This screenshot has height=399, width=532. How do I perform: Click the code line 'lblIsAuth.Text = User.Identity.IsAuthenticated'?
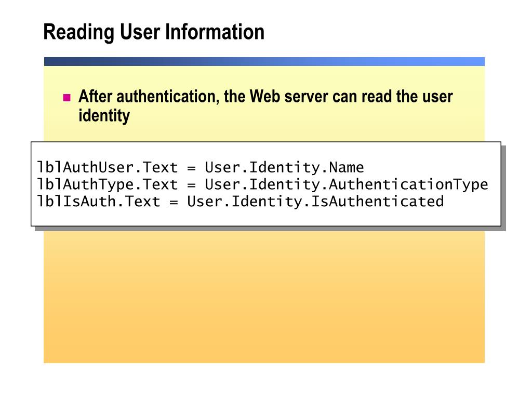(240, 201)
